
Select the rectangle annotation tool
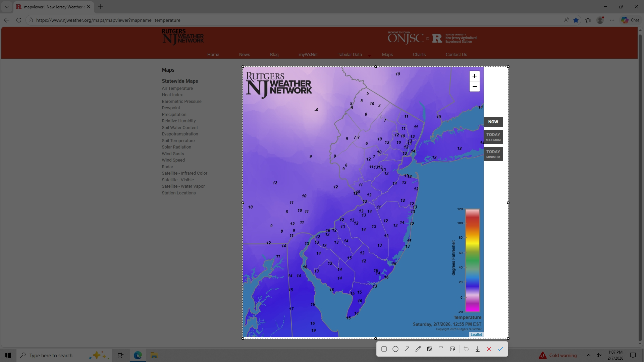click(384, 349)
